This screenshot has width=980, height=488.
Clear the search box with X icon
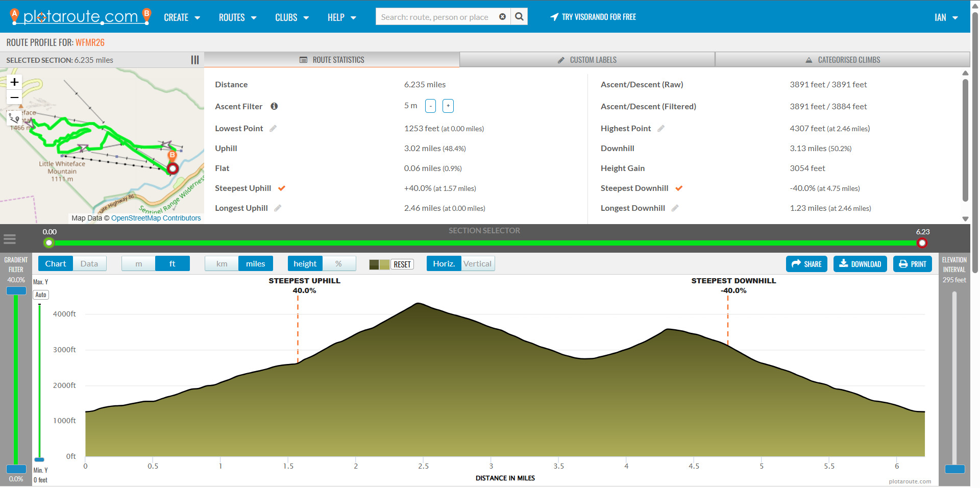tap(502, 17)
